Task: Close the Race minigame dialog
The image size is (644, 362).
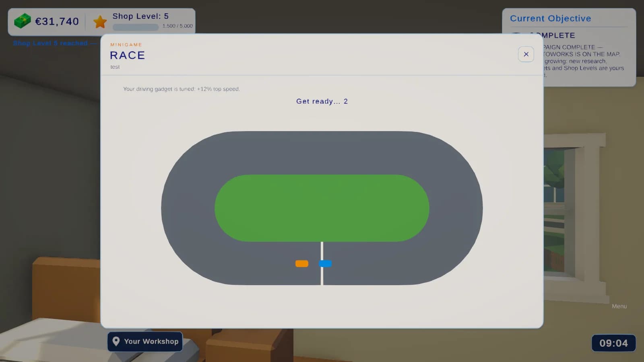Action: point(526,54)
